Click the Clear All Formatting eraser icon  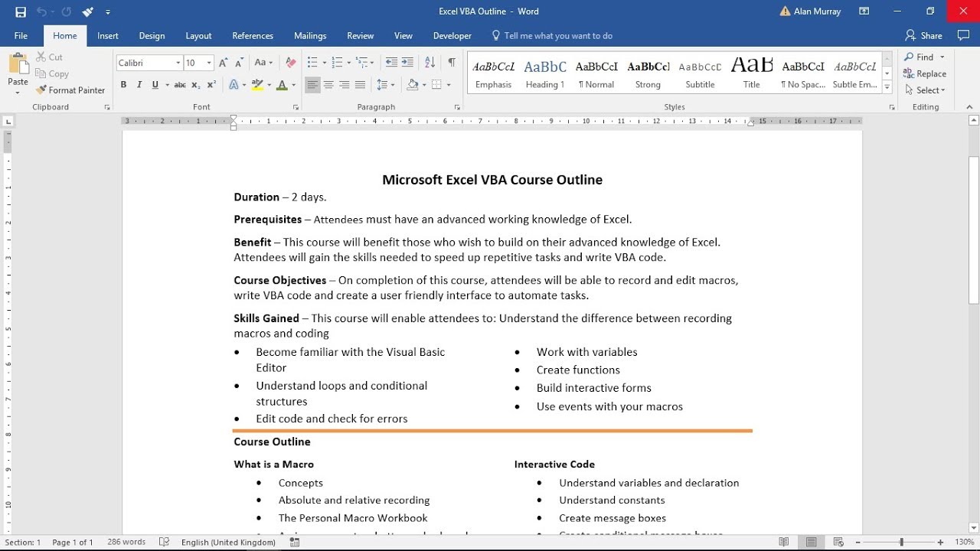point(290,63)
